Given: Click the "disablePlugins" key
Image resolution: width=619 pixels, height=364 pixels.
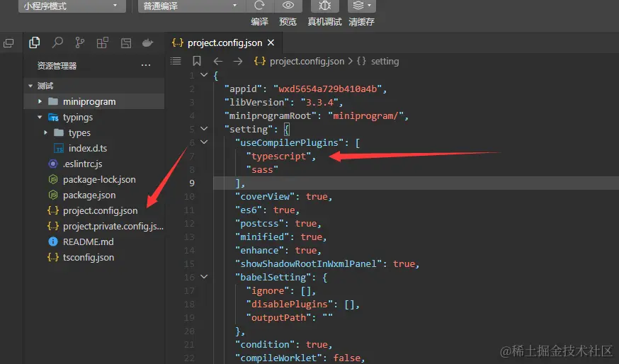Looking at the screenshot, I should coord(290,305).
